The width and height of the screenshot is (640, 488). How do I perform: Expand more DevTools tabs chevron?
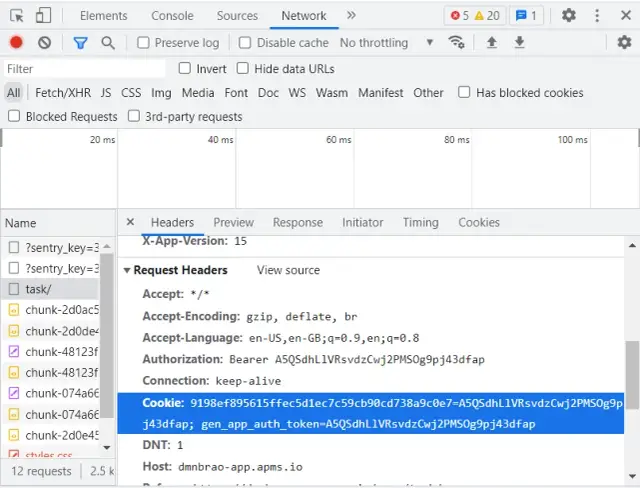351,15
